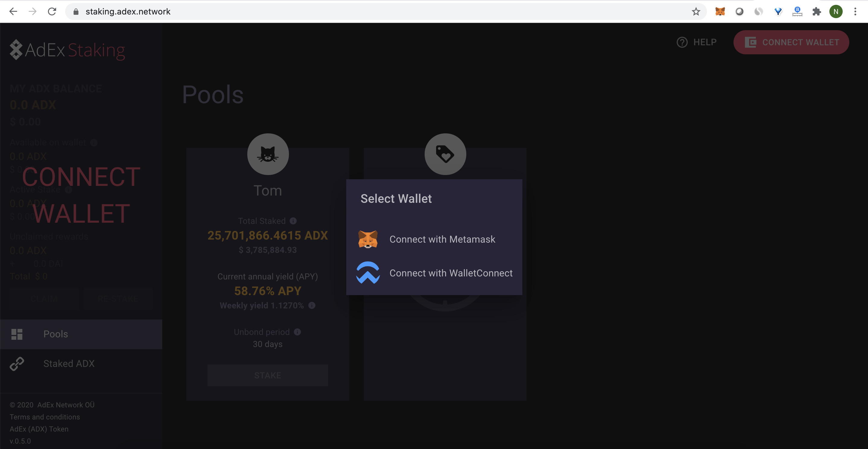
Task: Click Available on wallet info icon
Action: coord(94,143)
